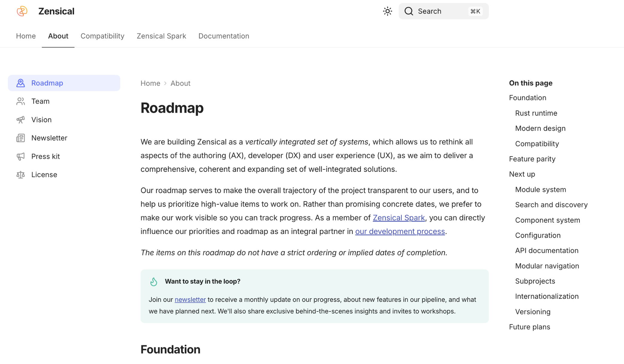Click the Roadmap sidebar icon
This screenshot has height=364, width=624.
[21, 83]
